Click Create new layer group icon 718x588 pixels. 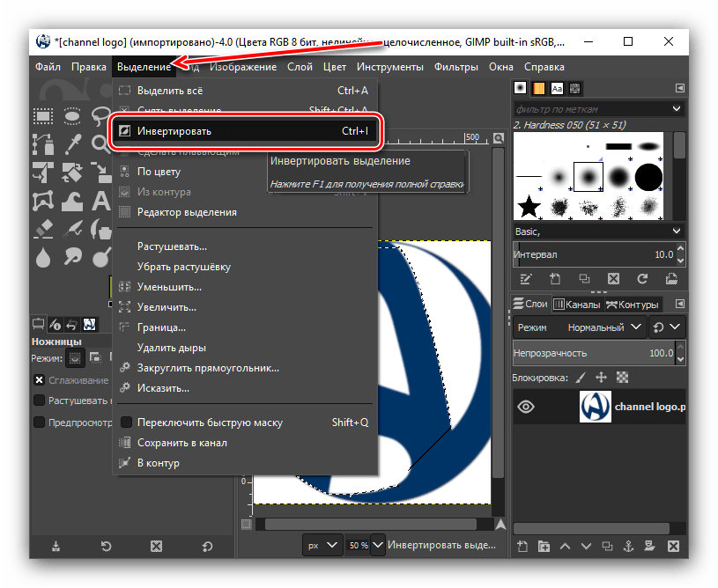point(544,546)
